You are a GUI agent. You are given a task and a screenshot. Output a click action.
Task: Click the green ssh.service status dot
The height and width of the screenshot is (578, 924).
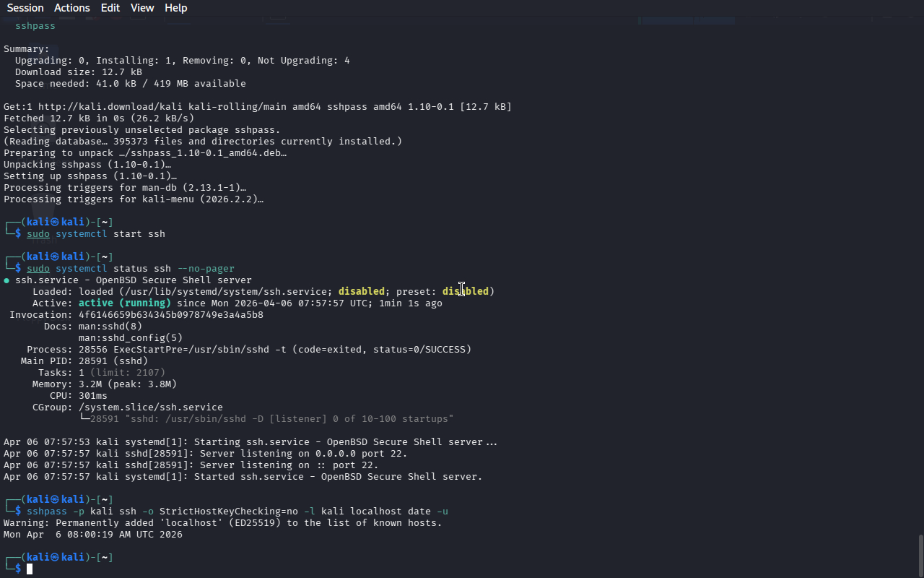6,280
